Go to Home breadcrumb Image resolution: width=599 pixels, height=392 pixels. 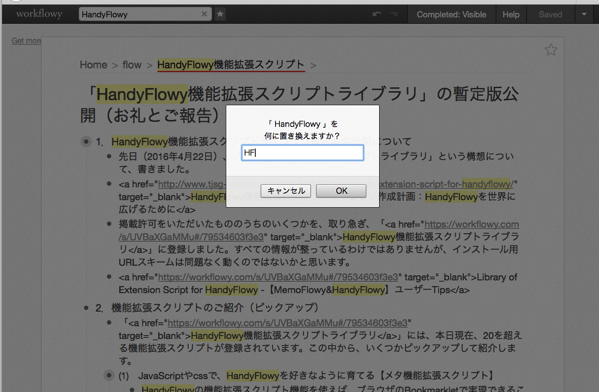(x=93, y=65)
